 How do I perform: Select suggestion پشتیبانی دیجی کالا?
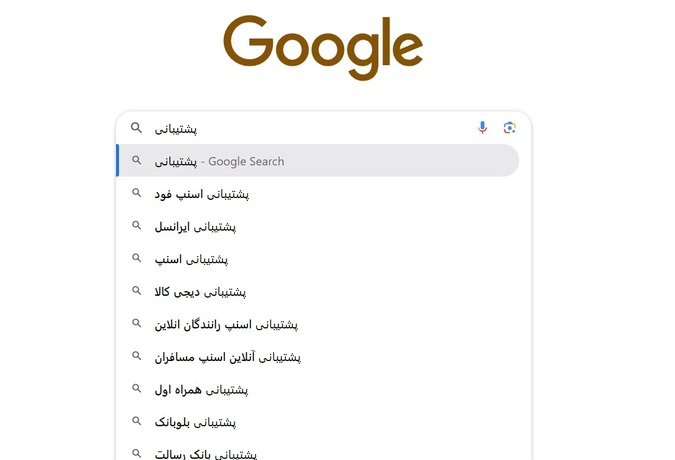318,292
